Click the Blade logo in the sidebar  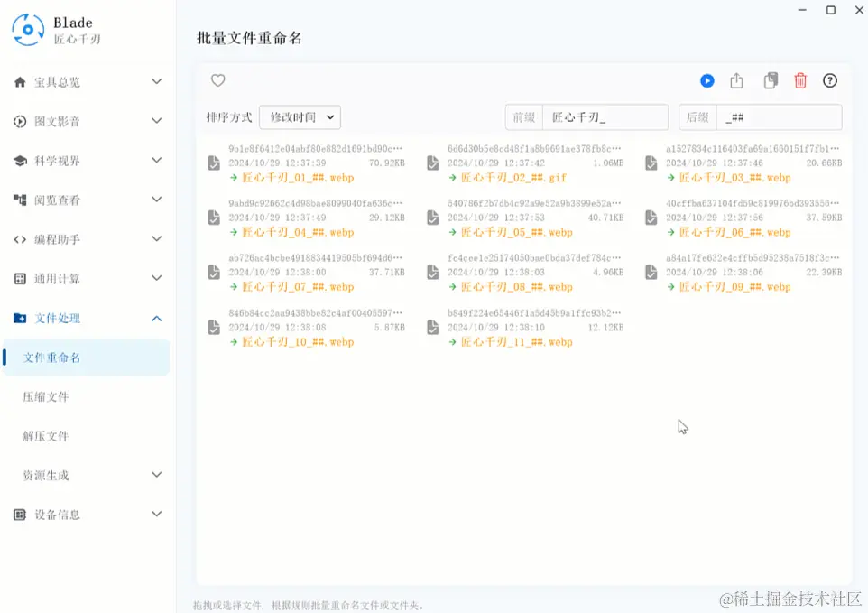[x=28, y=30]
